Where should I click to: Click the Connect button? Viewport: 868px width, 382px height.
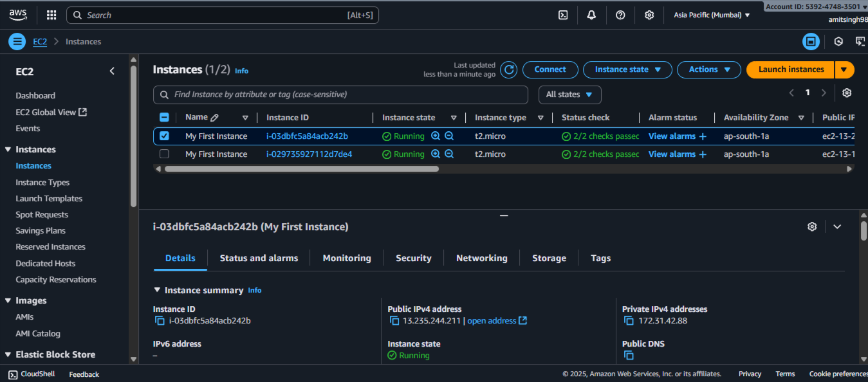550,69
